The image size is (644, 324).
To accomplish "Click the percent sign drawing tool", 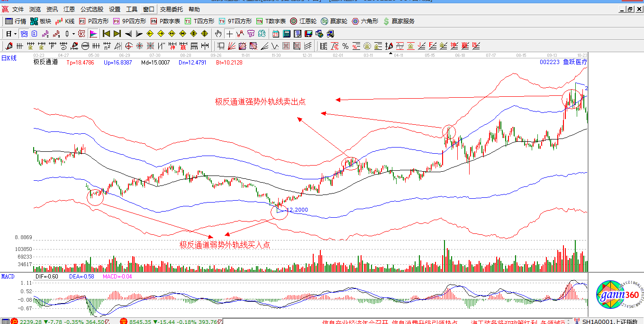I will point(345,46).
